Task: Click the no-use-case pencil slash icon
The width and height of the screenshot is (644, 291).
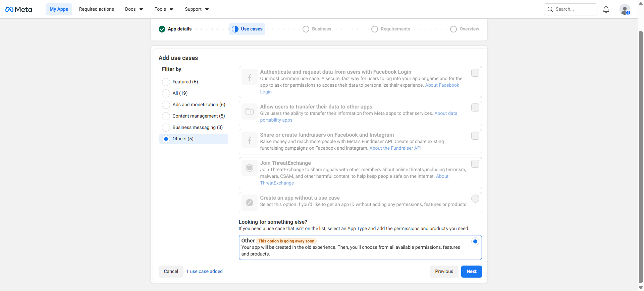Action: (x=250, y=202)
